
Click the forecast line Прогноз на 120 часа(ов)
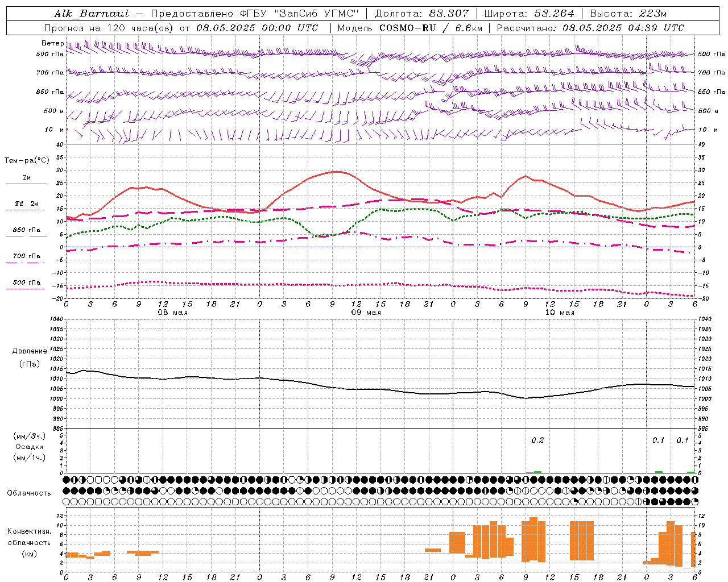(109, 28)
